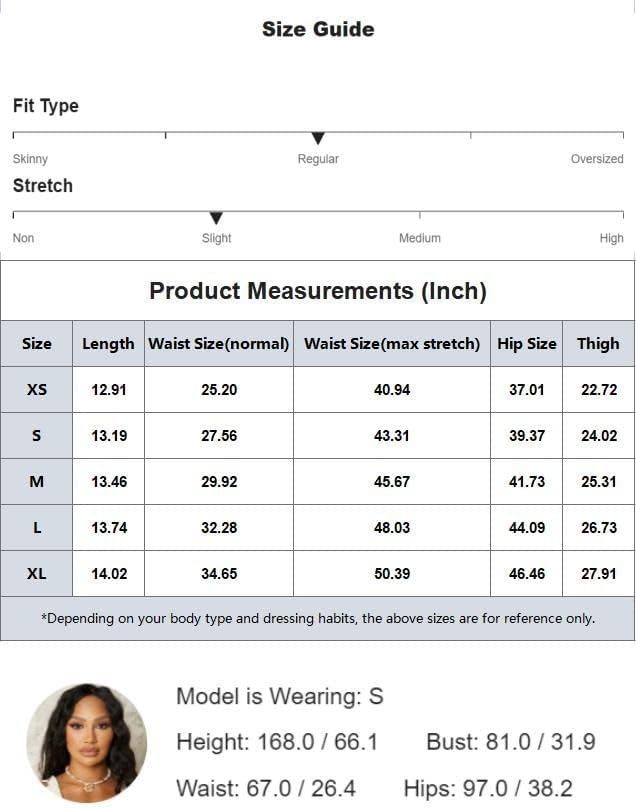
Task: Select the XS size row cell
Action: point(37,390)
